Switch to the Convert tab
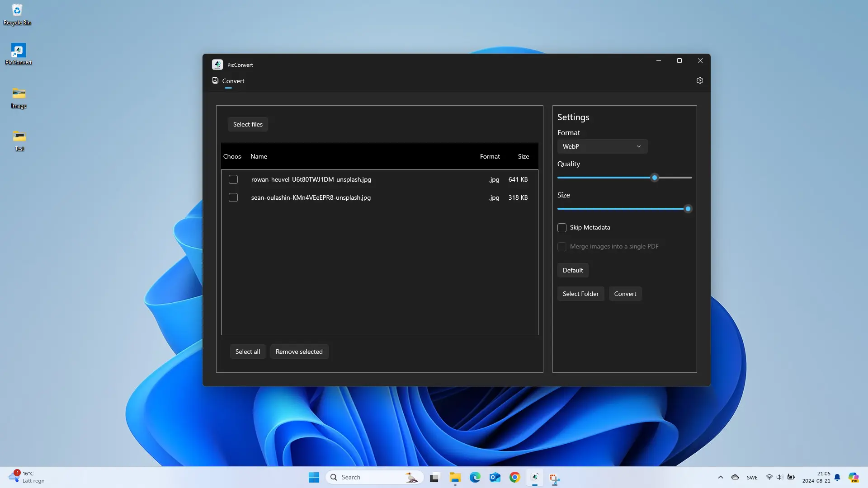 228,81
